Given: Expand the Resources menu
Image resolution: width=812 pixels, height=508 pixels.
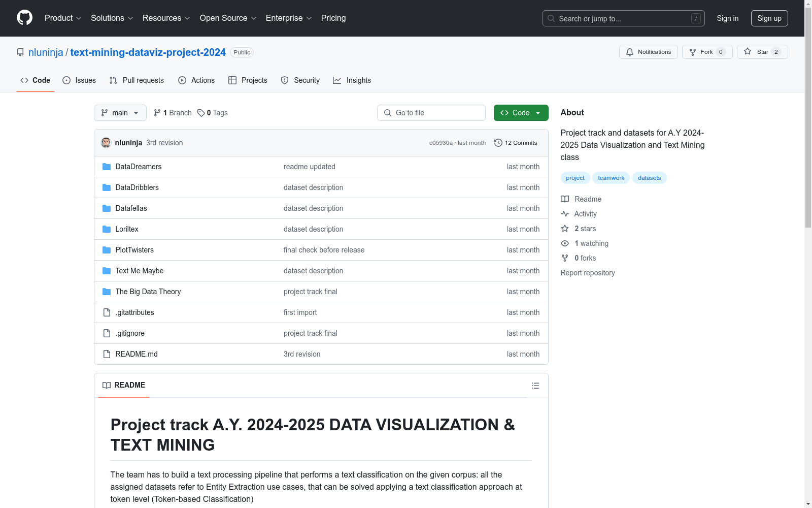Looking at the screenshot, I should tap(166, 18).
